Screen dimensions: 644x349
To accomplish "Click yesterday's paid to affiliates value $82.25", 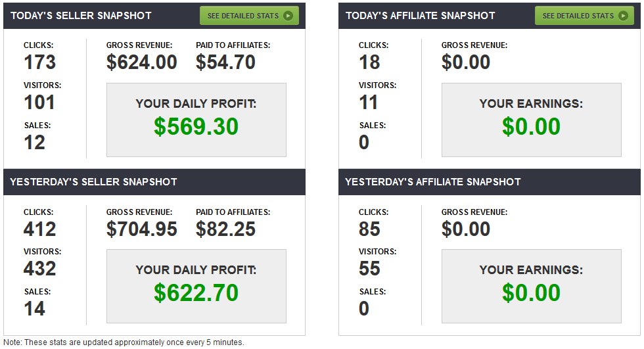I will click(225, 229).
